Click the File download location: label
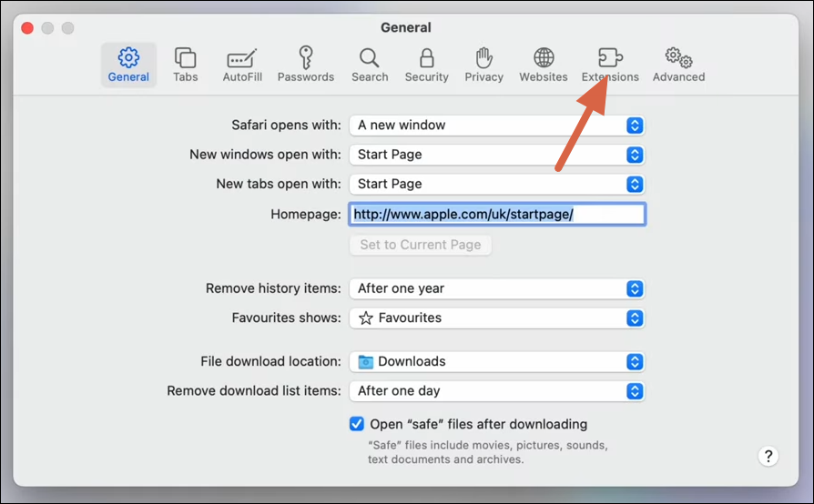Viewport: 814px width, 504px height. pyautogui.click(x=270, y=361)
